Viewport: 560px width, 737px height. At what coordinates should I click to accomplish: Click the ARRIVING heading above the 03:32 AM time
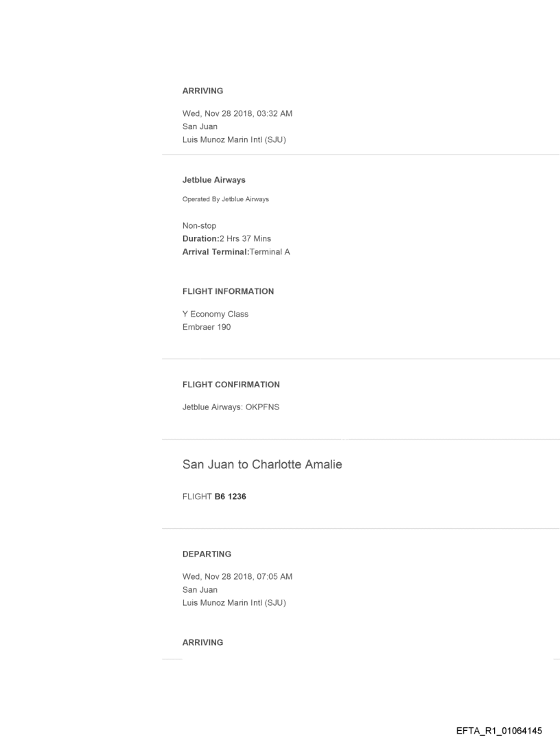click(x=202, y=91)
